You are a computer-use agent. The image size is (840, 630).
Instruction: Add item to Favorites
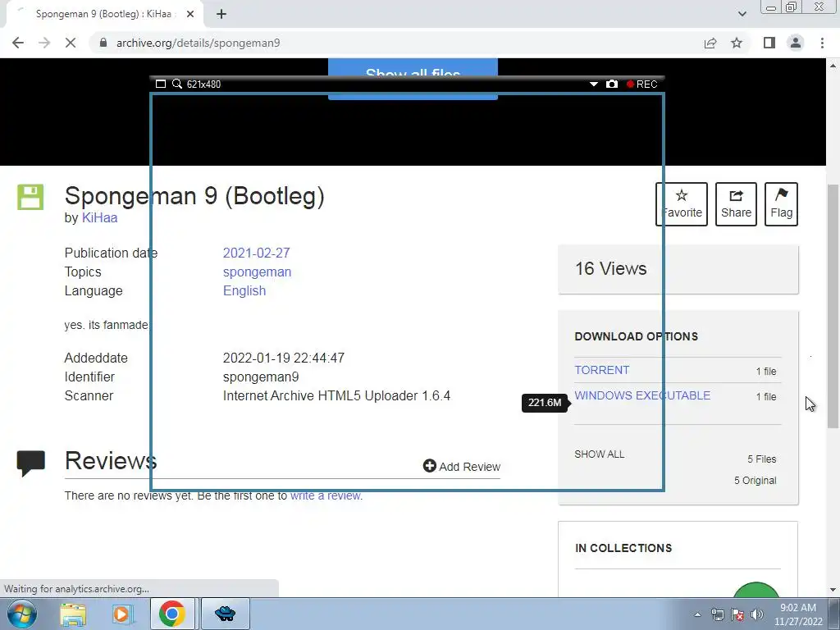(682, 203)
